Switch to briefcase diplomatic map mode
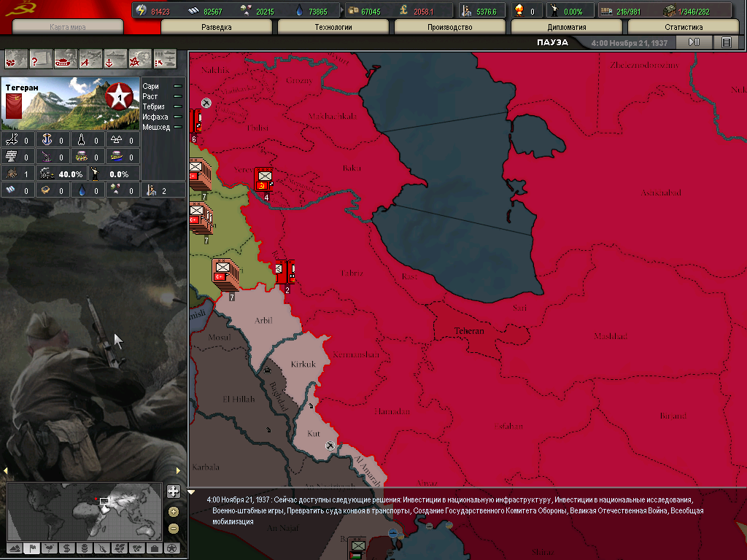 pos(155,548)
